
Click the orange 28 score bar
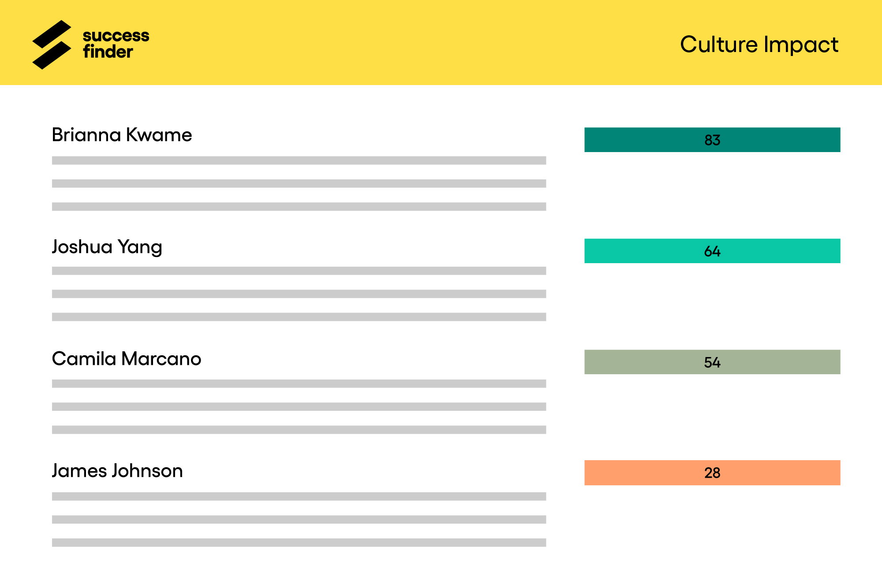tap(712, 473)
